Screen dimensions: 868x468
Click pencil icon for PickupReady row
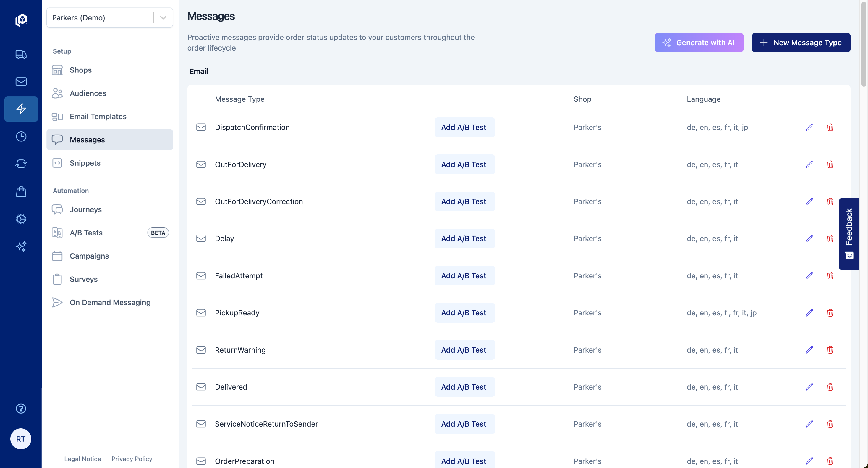(x=809, y=313)
